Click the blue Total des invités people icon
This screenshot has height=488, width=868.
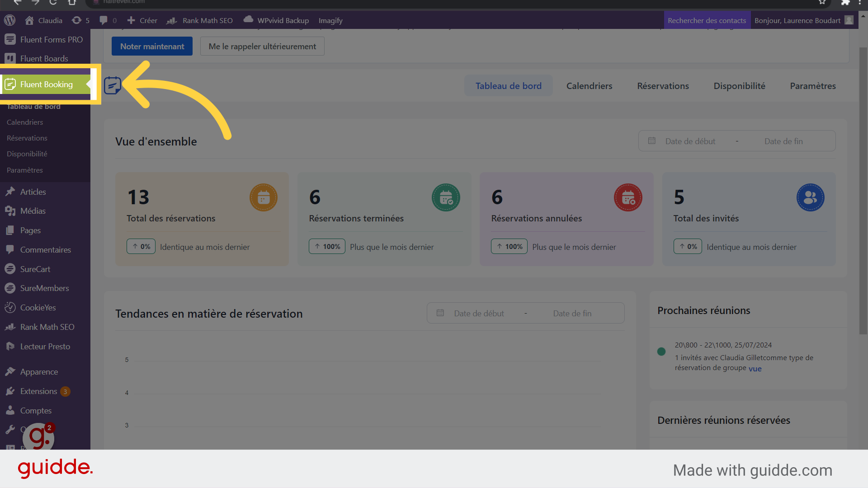[x=810, y=197]
